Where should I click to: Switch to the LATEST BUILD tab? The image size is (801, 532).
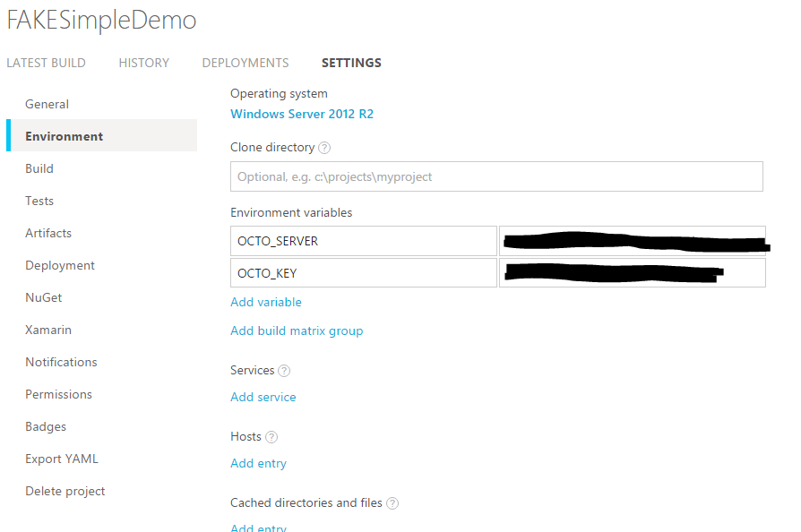pos(46,63)
